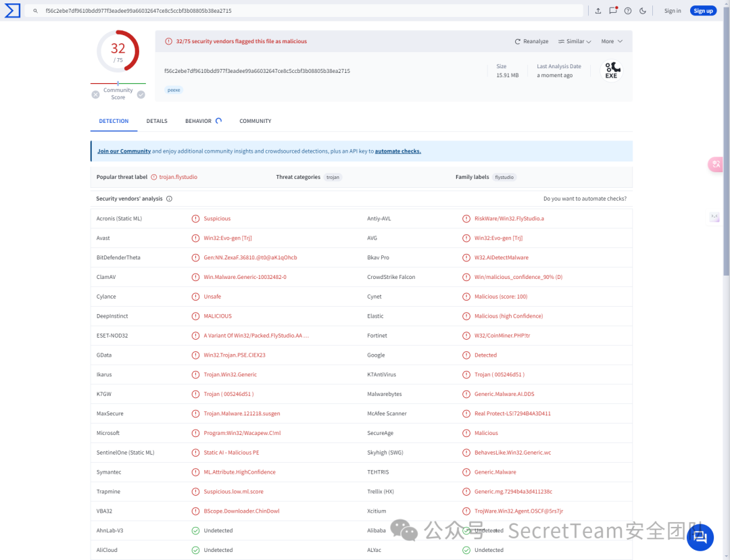
Task: Click the Google Detected warning icon
Action: click(x=466, y=355)
